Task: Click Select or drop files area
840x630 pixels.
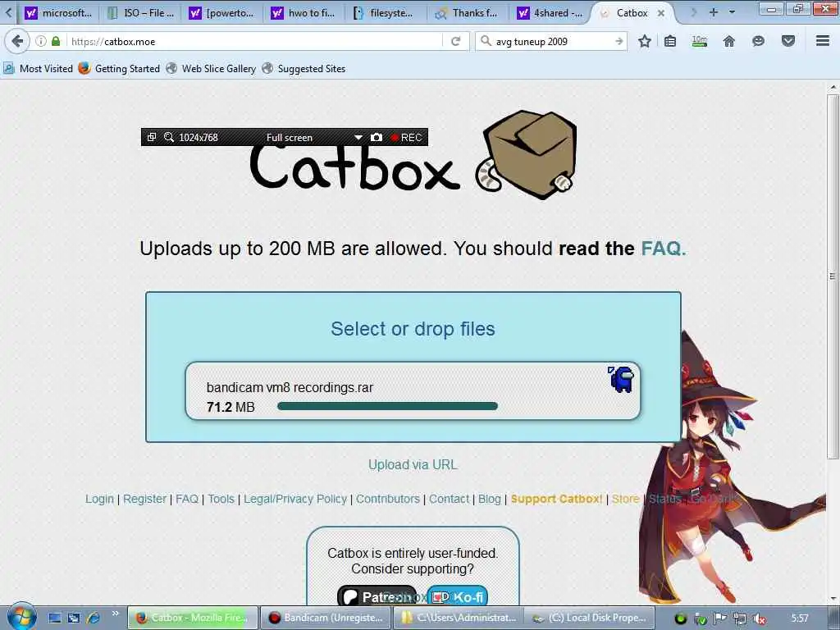Action: pos(413,328)
